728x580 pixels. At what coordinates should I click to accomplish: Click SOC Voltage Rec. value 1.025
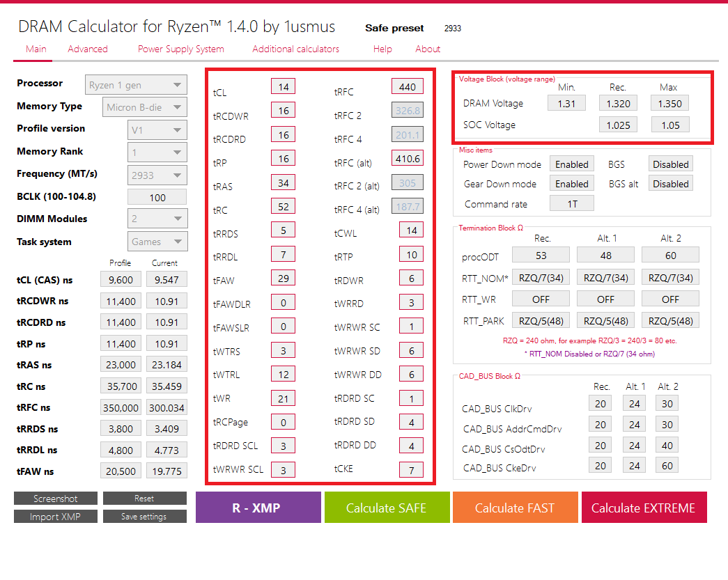618,125
